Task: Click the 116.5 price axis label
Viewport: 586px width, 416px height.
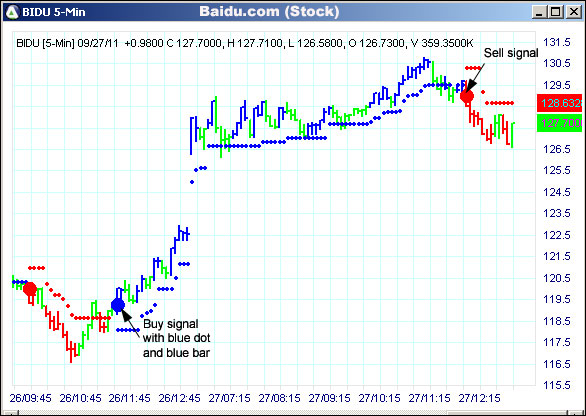Action: pyautogui.click(x=557, y=364)
